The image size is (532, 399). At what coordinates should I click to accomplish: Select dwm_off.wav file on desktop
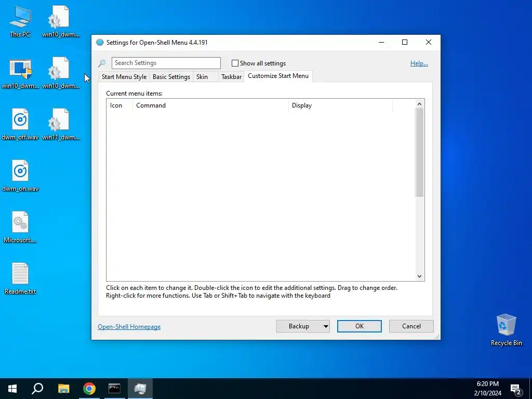pos(20,124)
